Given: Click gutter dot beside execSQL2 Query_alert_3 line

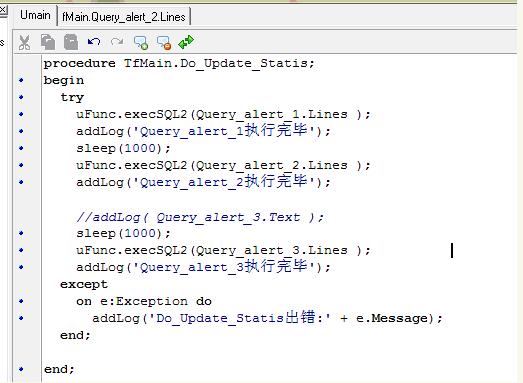Looking at the screenshot, I should [22, 250].
